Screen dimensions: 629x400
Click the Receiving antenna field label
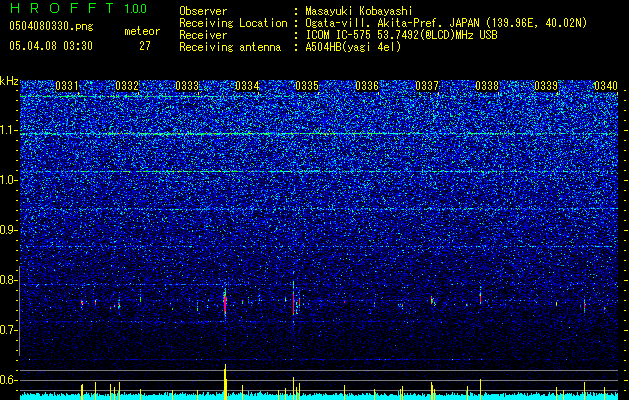(x=230, y=47)
